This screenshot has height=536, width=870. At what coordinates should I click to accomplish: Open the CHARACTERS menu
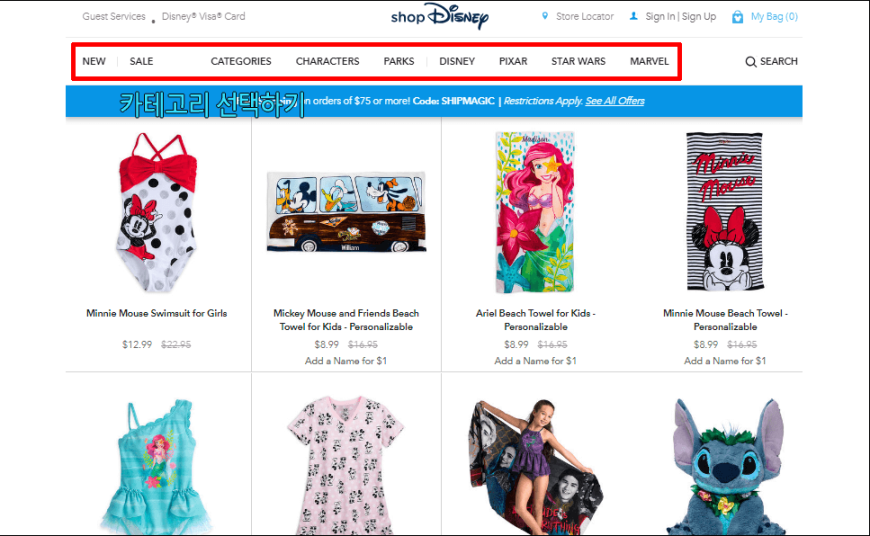[327, 61]
